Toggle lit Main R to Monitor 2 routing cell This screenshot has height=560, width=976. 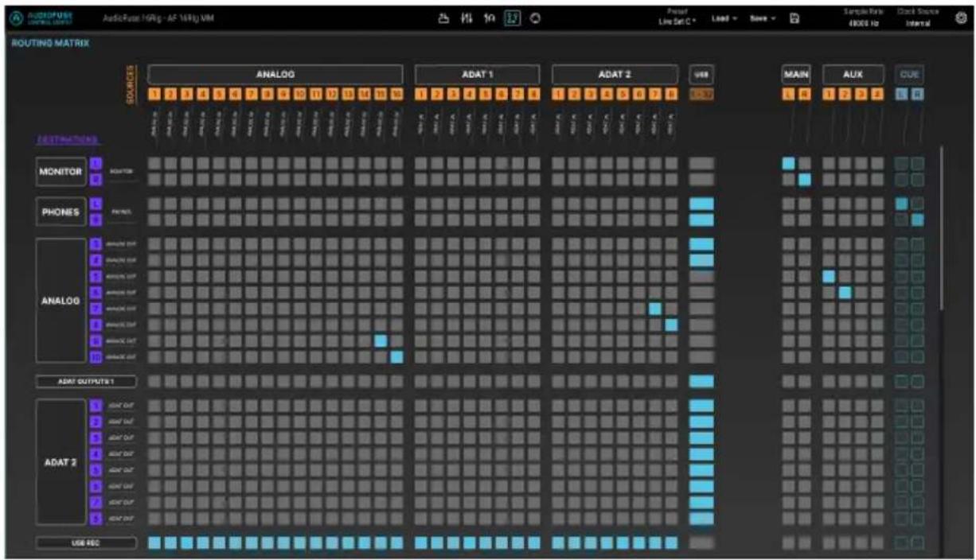point(804,179)
